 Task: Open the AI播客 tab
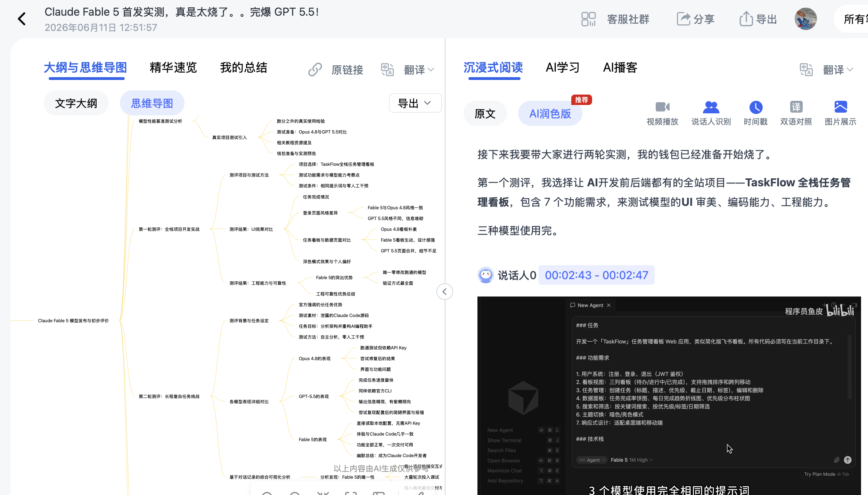pos(620,67)
